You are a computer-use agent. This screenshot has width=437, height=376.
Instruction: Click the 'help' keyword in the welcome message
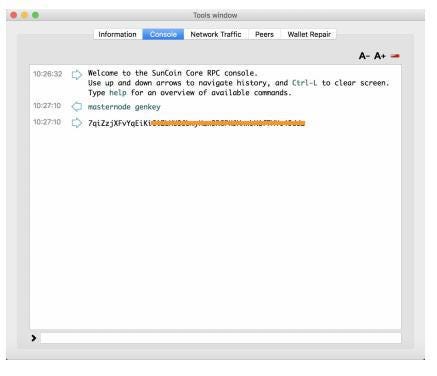coord(118,93)
